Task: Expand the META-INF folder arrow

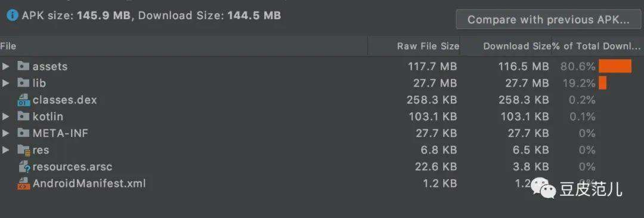Action: click(6, 133)
